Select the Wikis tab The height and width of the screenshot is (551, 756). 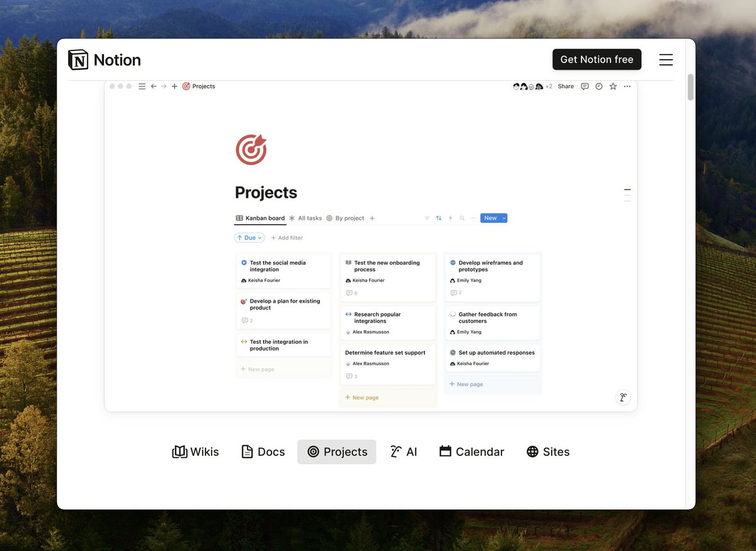(x=195, y=451)
